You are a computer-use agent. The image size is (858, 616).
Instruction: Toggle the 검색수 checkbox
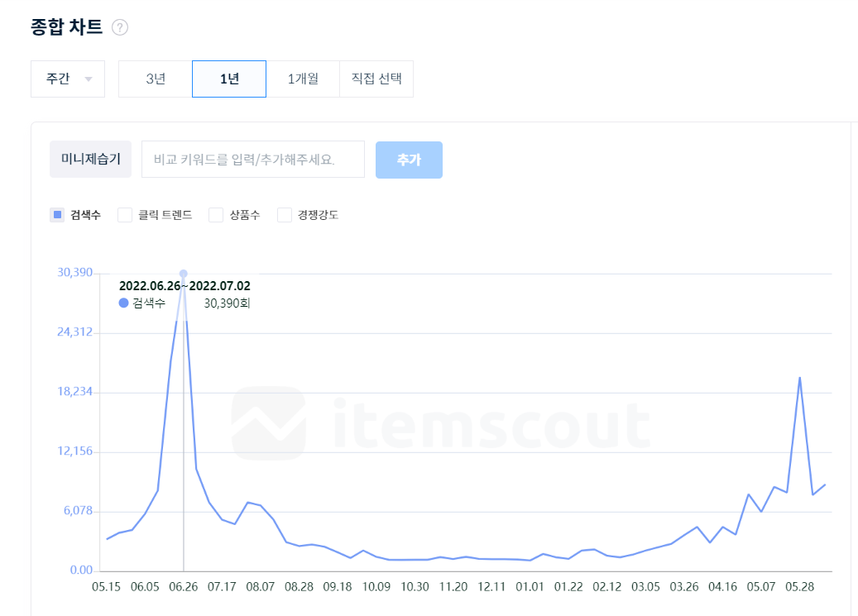[57, 215]
